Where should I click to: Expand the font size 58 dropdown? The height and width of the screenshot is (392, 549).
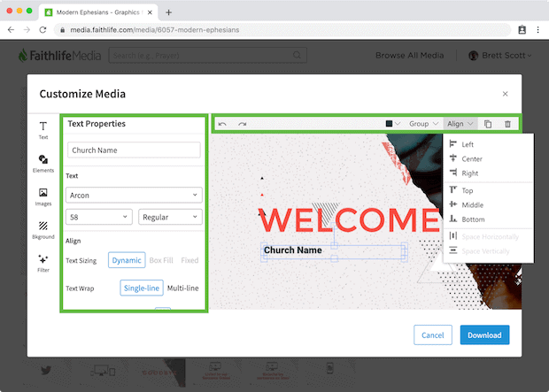tap(99, 217)
